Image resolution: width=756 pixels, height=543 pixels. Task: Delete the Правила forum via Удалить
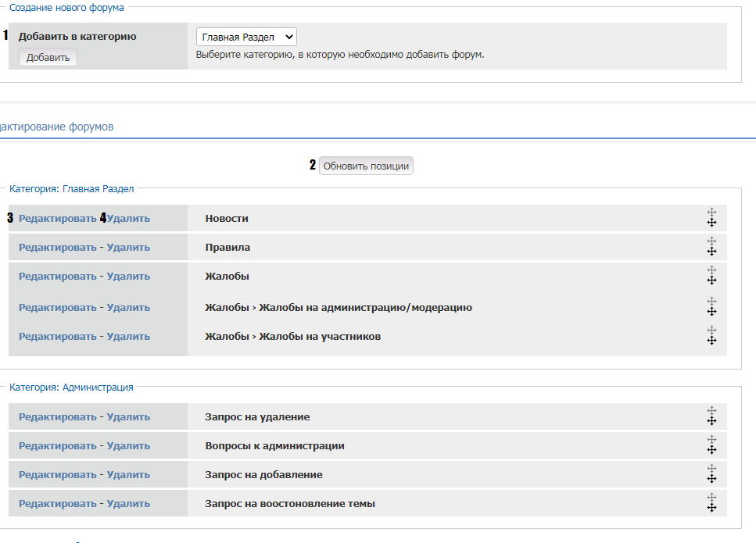tap(128, 248)
